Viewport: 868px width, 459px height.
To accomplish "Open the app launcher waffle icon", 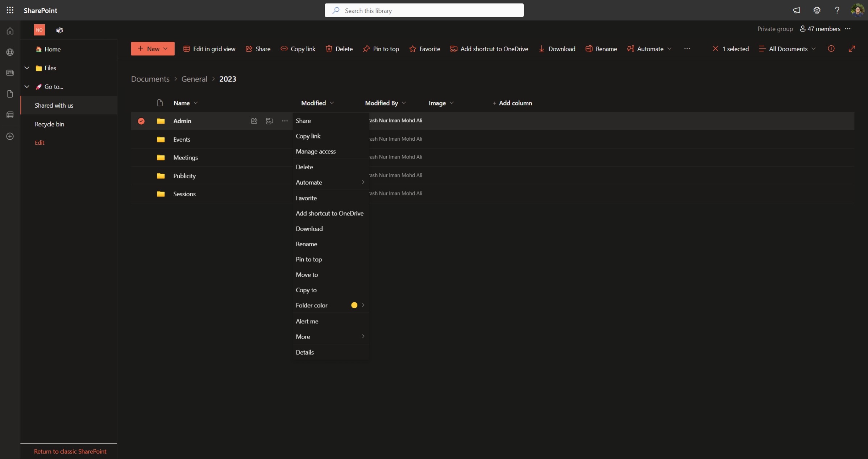I will (x=10, y=10).
